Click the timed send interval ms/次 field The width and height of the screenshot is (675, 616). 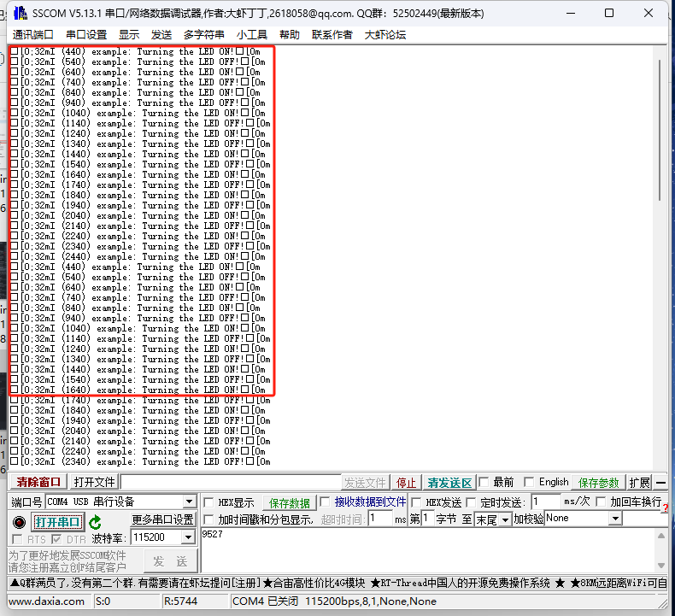[x=546, y=502]
